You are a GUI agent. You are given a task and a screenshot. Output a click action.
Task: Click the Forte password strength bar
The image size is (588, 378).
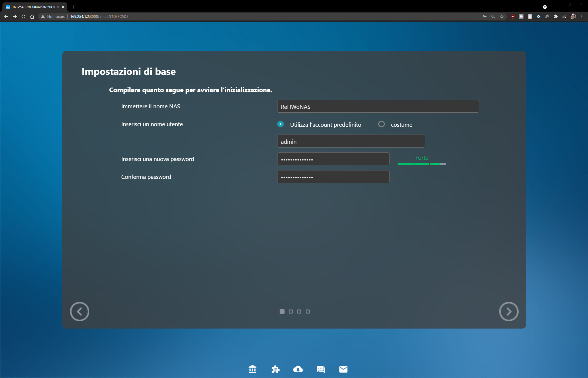(x=422, y=164)
